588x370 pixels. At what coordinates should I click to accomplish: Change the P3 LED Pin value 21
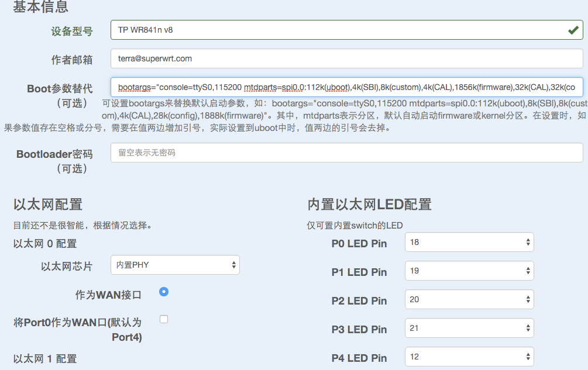469,328
